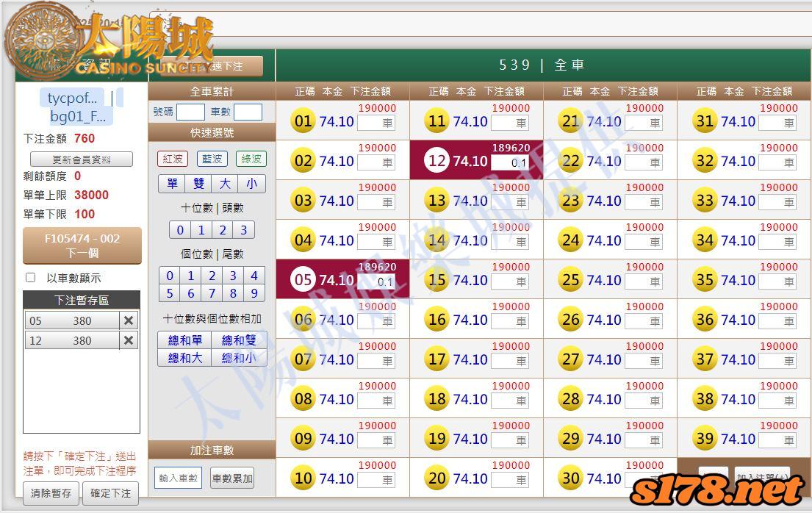Image resolution: width=812 pixels, height=513 pixels.
Task: Focus the bet amount field for number 38
Action: click(777, 401)
